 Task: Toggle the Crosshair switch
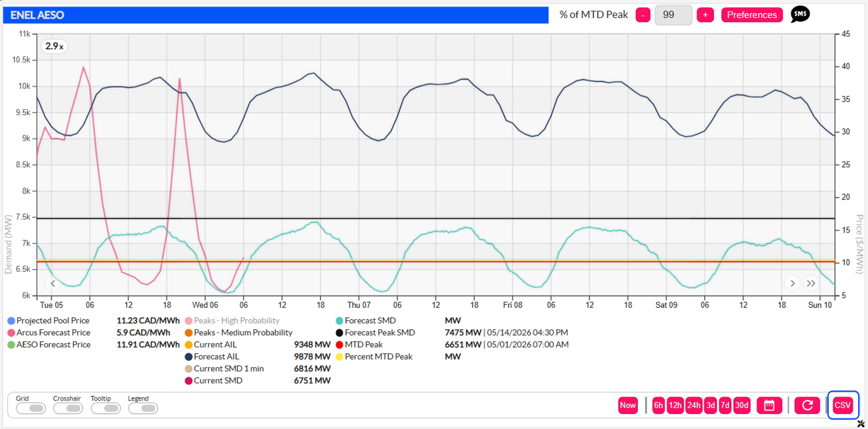[68, 408]
